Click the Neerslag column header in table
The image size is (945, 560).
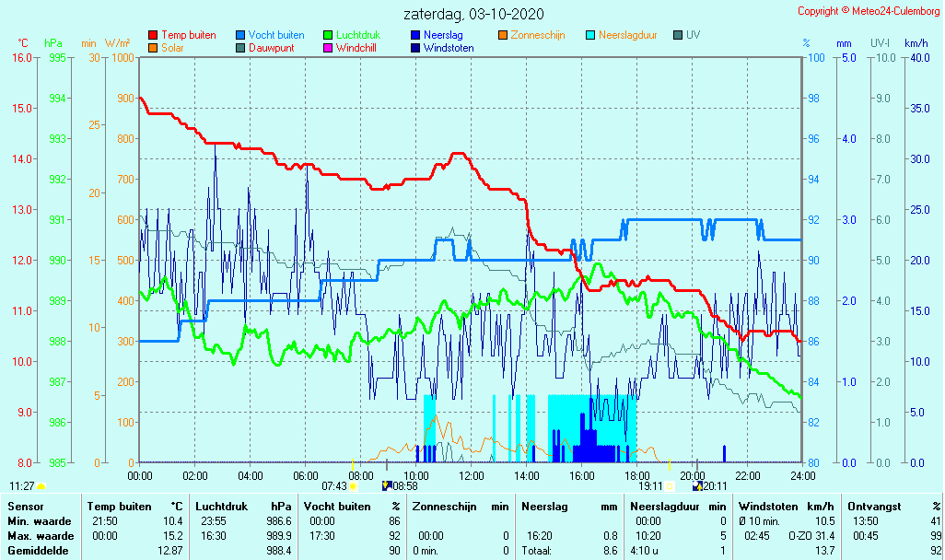[542, 507]
